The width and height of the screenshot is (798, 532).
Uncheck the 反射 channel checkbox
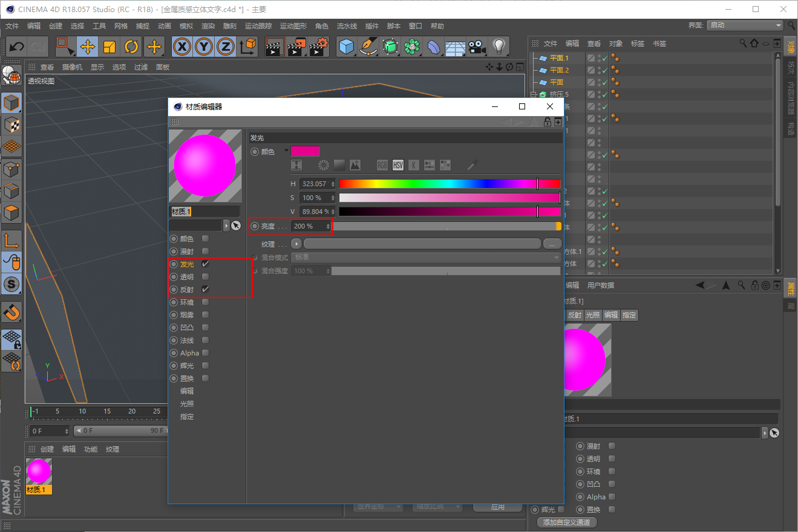(206, 290)
